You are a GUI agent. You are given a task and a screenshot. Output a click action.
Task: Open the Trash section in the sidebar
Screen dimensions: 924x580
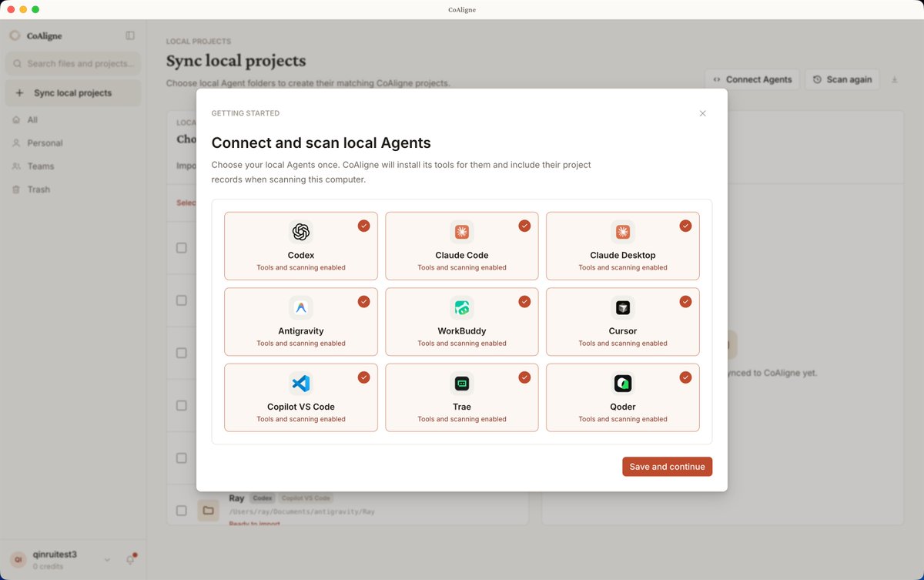tap(73, 189)
